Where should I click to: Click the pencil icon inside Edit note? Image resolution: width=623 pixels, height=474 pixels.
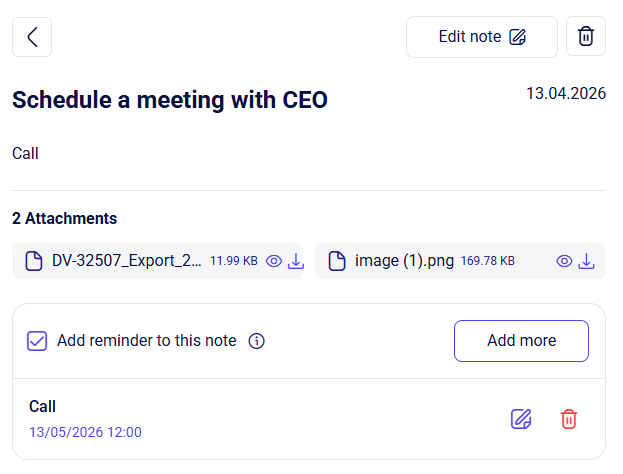pos(518,37)
